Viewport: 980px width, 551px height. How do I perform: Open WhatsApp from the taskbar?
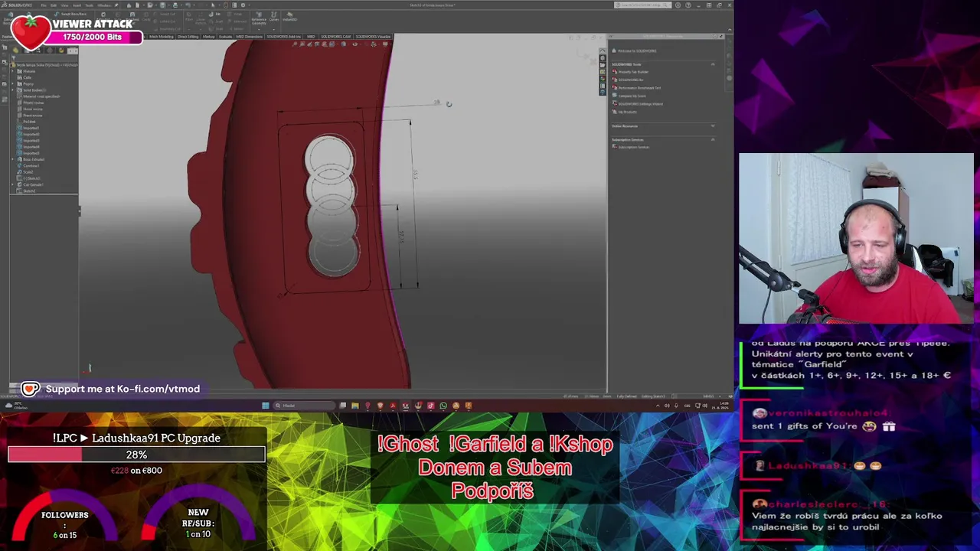[x=443, y=406]
